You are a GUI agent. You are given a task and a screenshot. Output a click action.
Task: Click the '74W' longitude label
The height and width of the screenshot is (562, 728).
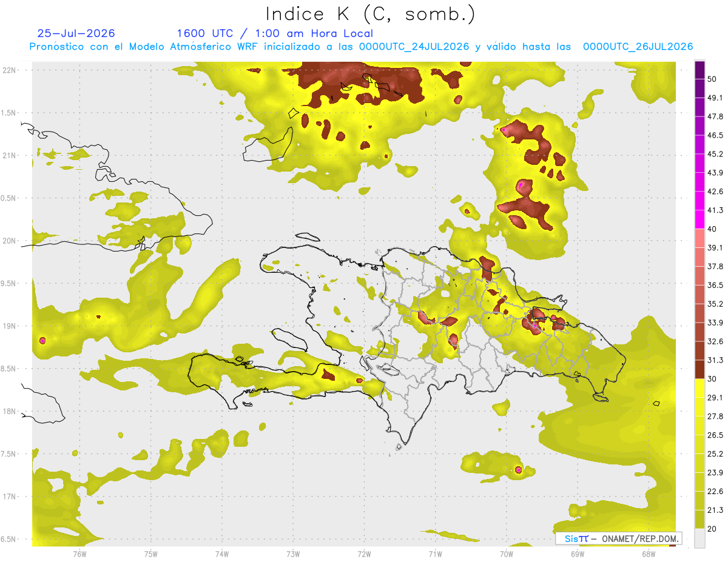point(222,555)
